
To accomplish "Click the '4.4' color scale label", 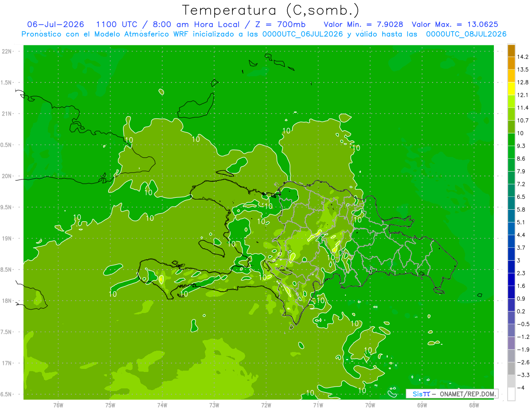I will [521, 235].
